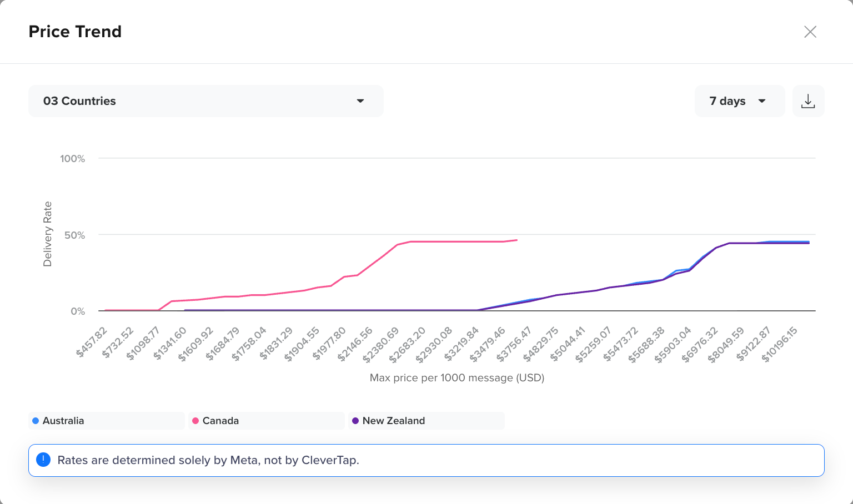Click the $457.82 x-axis label
Screen dimensions: 853x504
coord(92,342)
